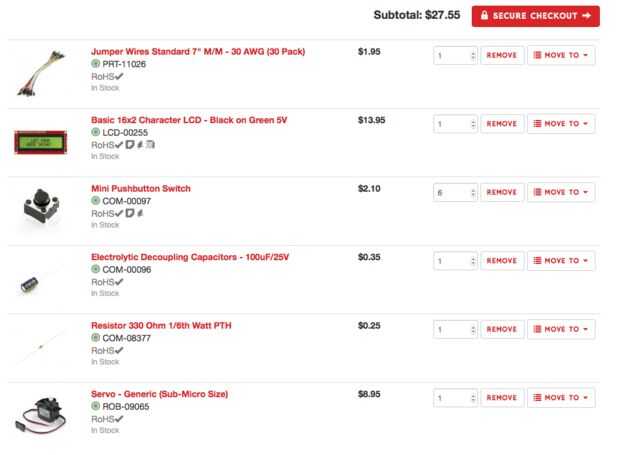Image resolution: width=620 pixels, height=455 pixels.
Task: Remove the Basic 16x2 Character LCD item
Action: coord(501,124)
